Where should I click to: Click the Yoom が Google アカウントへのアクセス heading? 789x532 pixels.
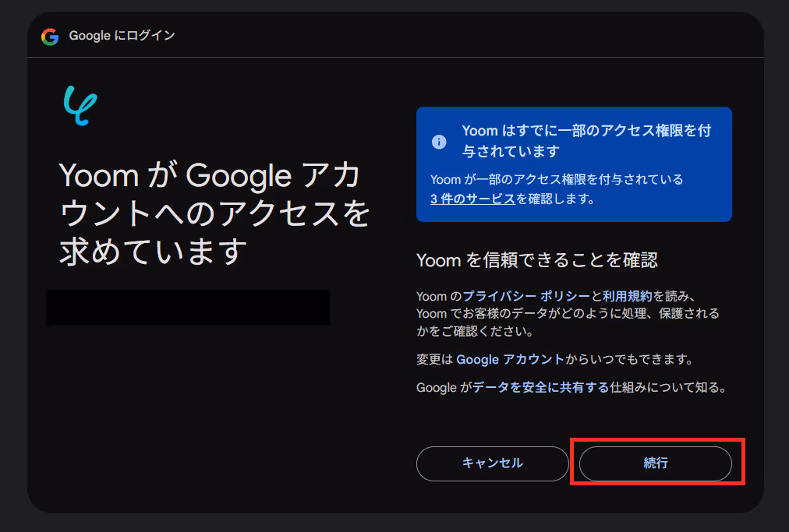pyautogui.click(x=214, y=213)
